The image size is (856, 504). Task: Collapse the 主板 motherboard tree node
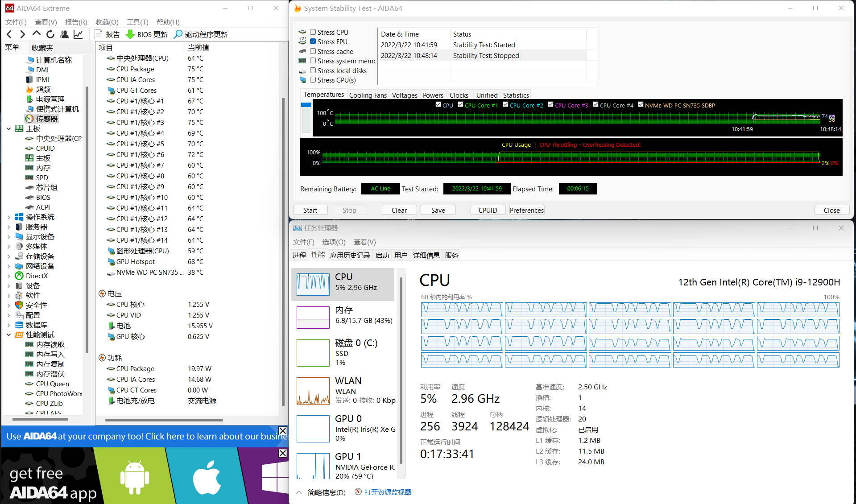[8, 128]
